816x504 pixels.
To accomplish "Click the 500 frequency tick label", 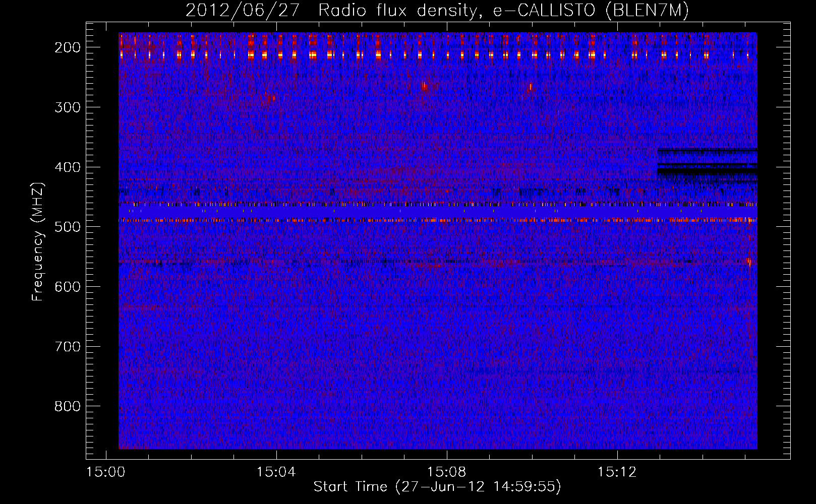I will click(68, 227).
